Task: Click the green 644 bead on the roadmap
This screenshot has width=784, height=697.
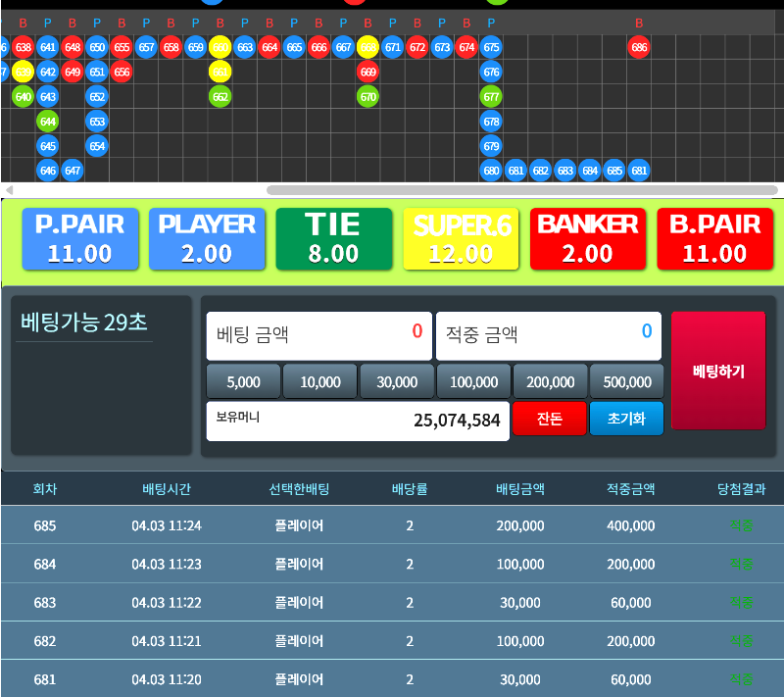Action: [x=48, y=122]
